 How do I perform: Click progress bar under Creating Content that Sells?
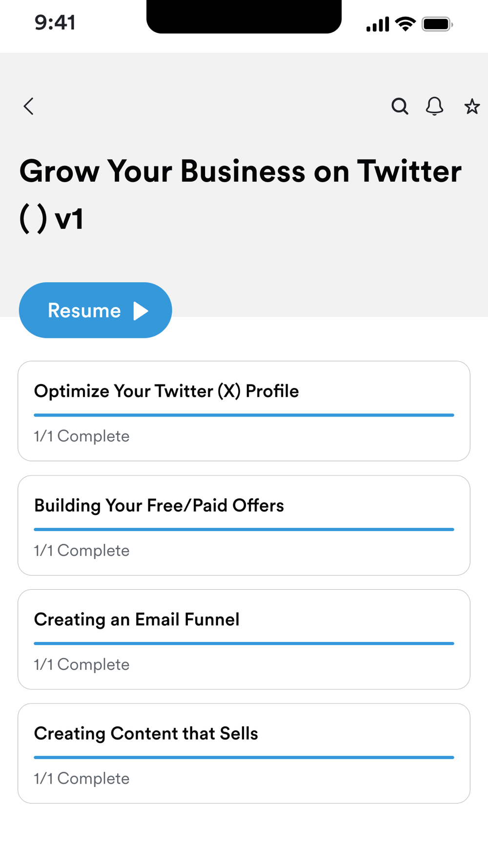(x=244, y=757)
